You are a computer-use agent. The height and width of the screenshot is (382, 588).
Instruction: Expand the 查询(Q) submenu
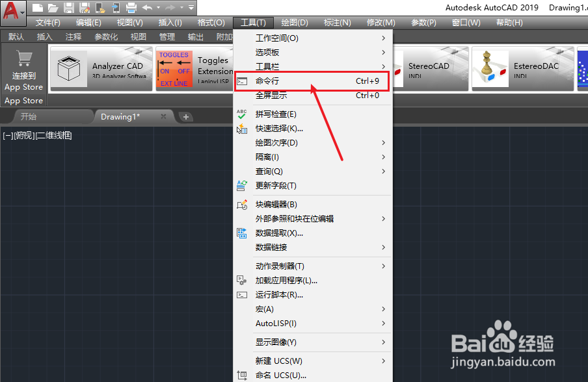313,171
